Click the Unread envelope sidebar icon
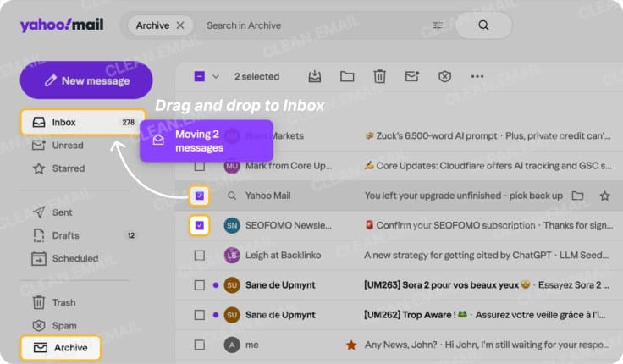 click(x=39, y=145)
